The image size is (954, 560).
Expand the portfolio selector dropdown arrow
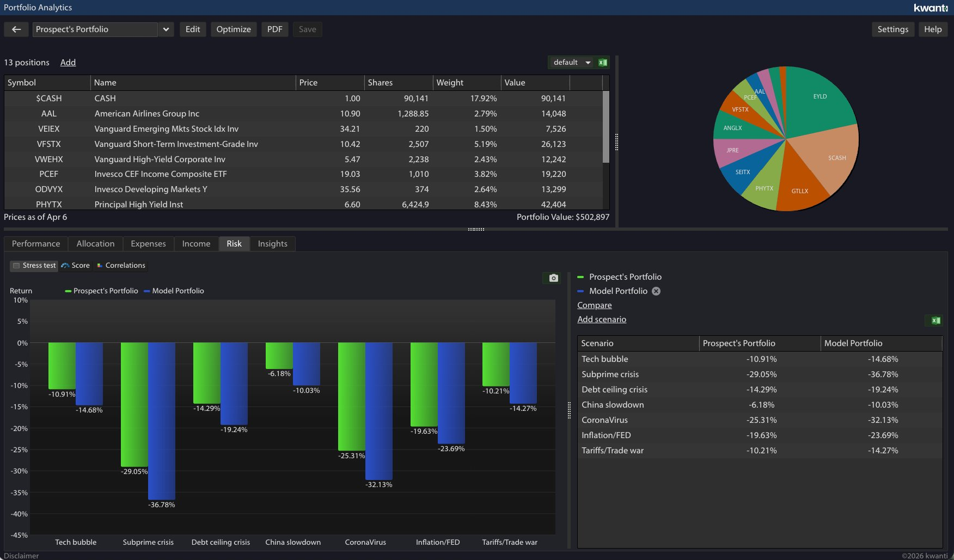166,29
